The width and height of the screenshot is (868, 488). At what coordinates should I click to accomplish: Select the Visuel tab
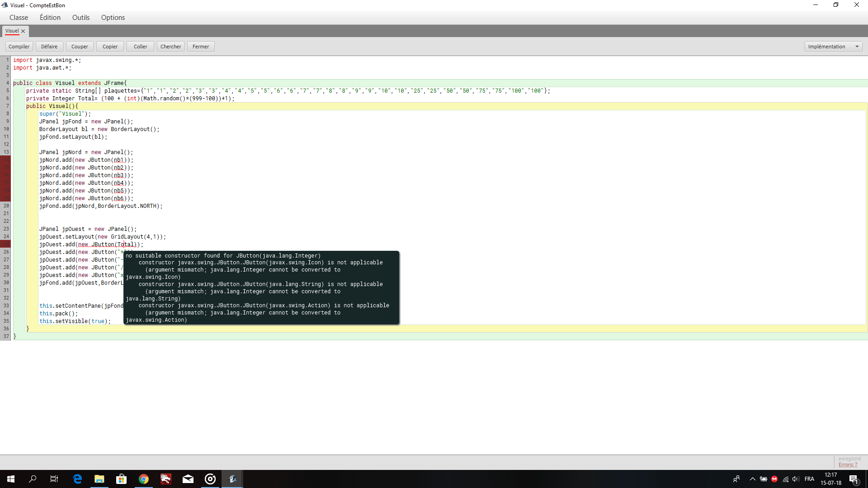(x=14, y=30)
